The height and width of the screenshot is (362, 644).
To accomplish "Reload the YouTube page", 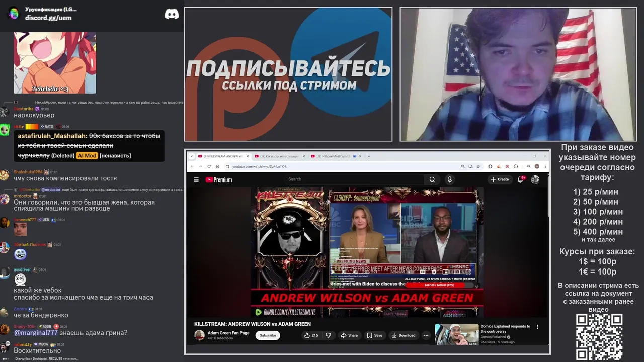I will (209, 166).
